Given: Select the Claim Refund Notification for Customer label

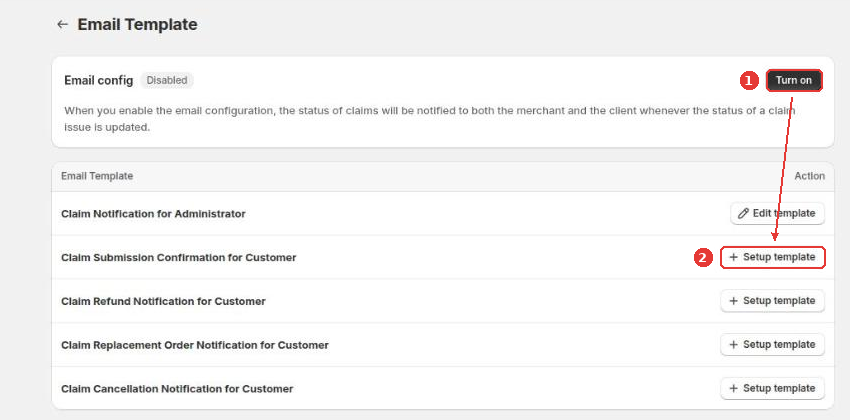Looking at the screenshot, I should tap(163, 301).
